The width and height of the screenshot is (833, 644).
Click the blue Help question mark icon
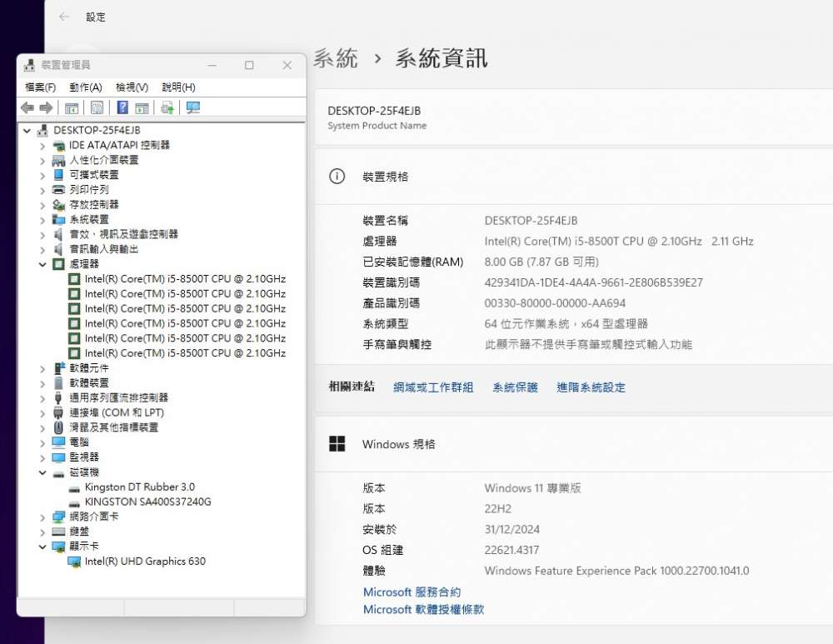click(122, 107)
